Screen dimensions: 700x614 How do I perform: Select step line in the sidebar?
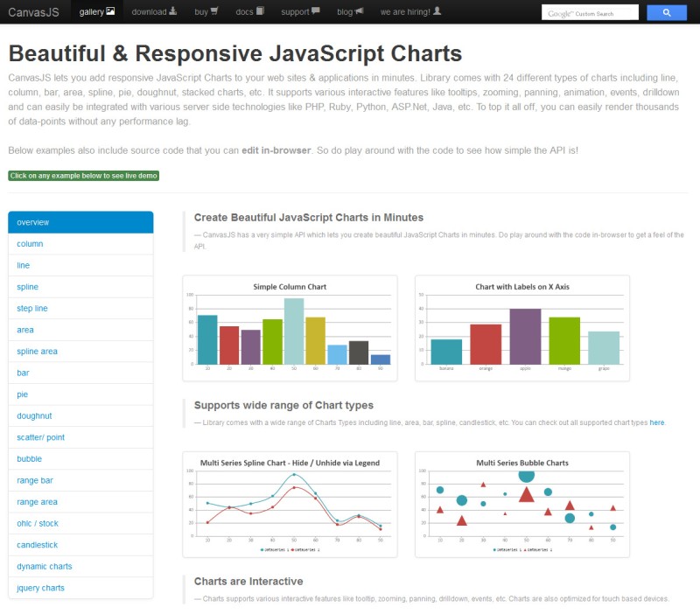point(80,309)
